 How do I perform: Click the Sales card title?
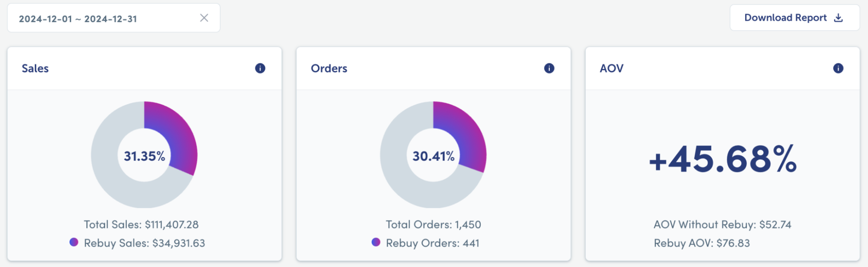pos(35,69)
